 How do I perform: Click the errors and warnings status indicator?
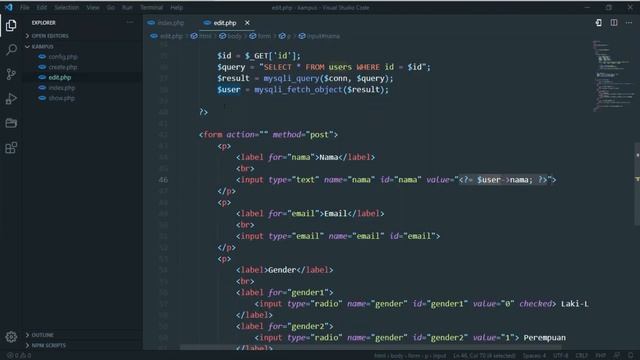[19, 356]
